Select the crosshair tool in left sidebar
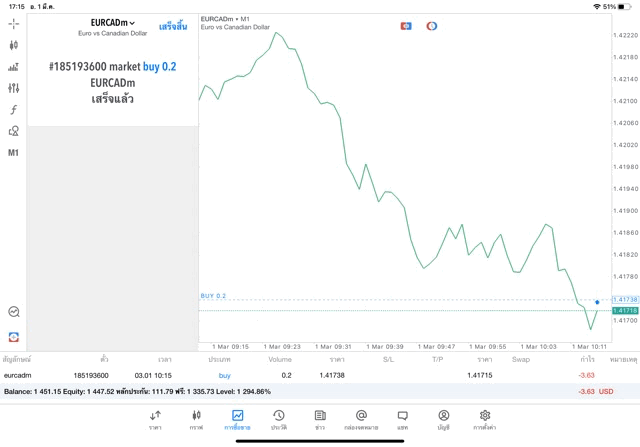 [x=13, y=24]
